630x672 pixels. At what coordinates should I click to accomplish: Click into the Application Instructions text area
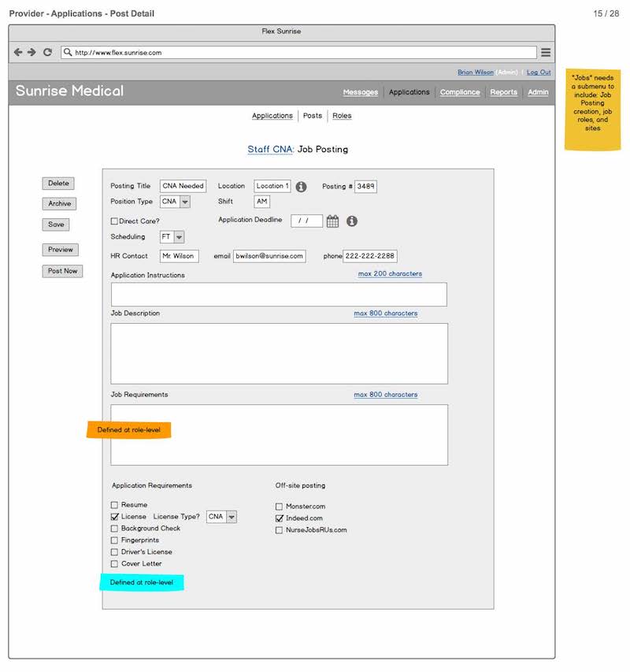[279, 295]
